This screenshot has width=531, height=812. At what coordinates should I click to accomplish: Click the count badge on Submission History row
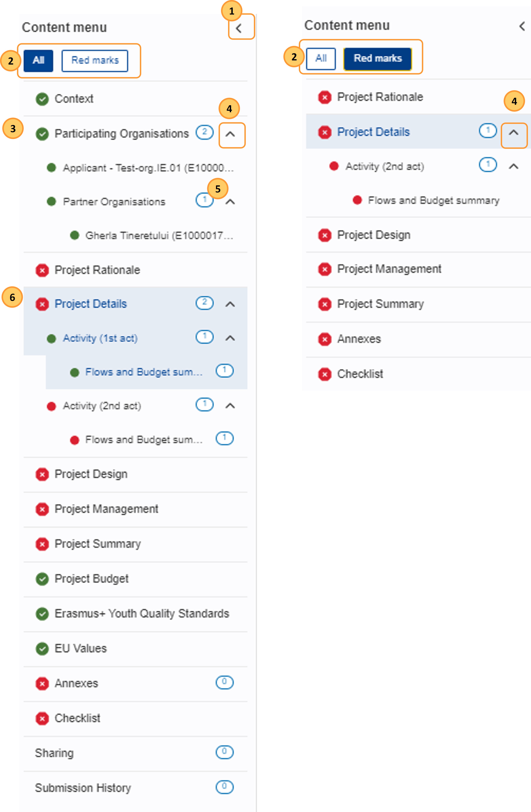click(x=225, y=787)
